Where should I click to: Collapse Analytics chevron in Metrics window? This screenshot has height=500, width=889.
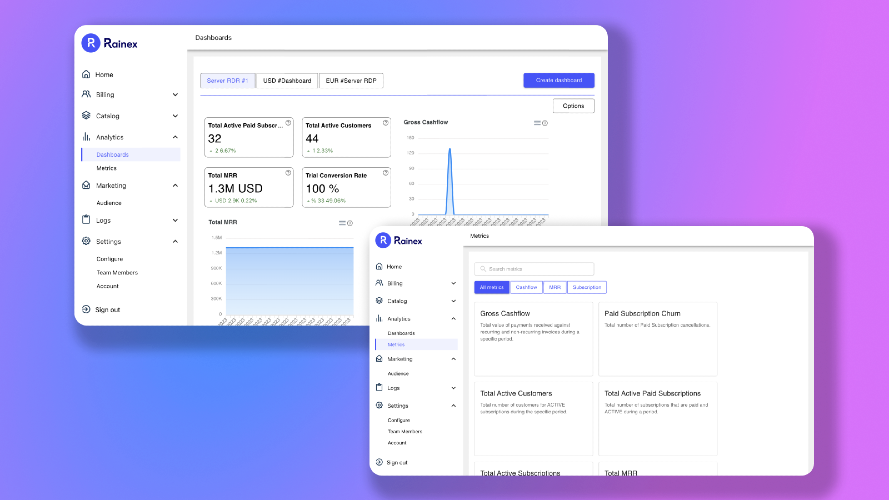(x=454, y=319)
